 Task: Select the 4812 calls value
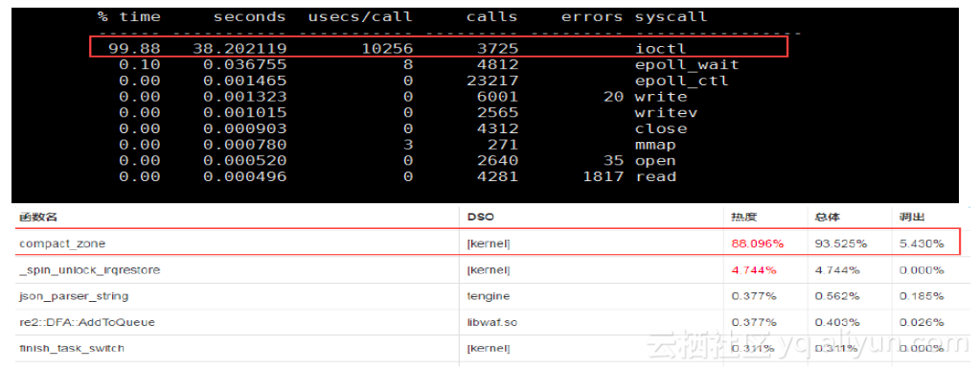(x=497, y=64)
